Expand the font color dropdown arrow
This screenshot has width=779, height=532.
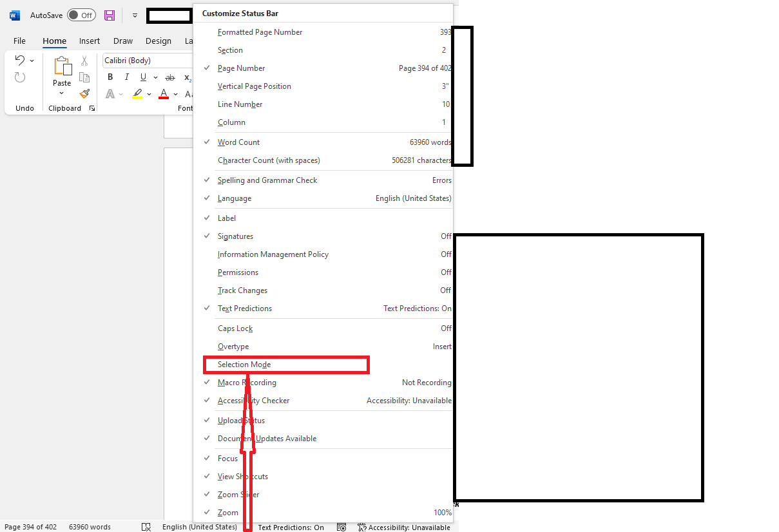[x=175, y=94]
